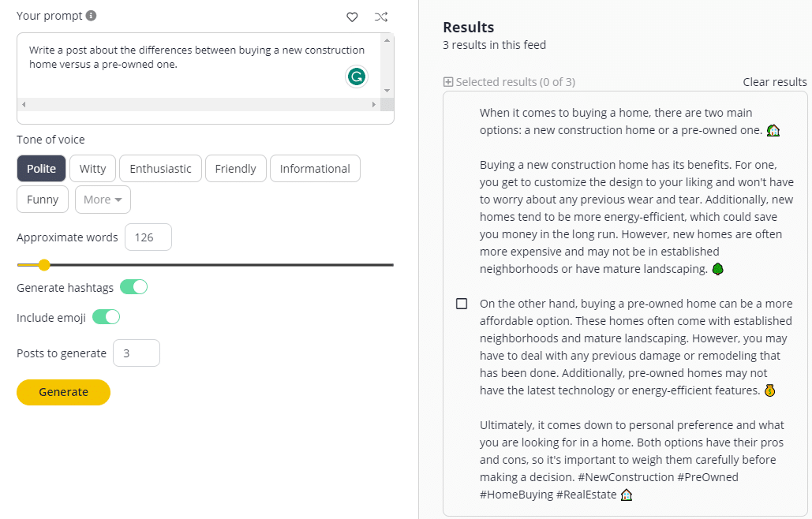812x519 pixels.
Task: Turn off the Include emoji toggle
Action: tap(106, 316)
